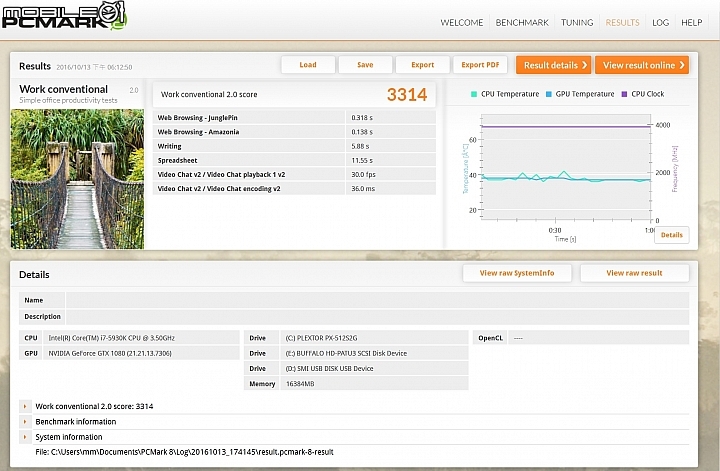Click the results date timestamp
This screenshot has width=720, height=471.
tap(94, 67)
